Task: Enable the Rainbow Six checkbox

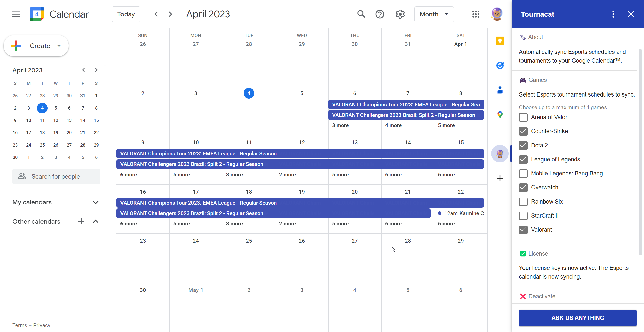Action: point(523,202)
